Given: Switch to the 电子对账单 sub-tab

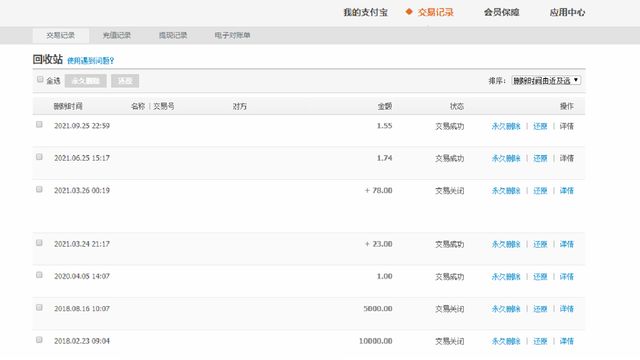Looking at the screenshot, I should [232, 36].
